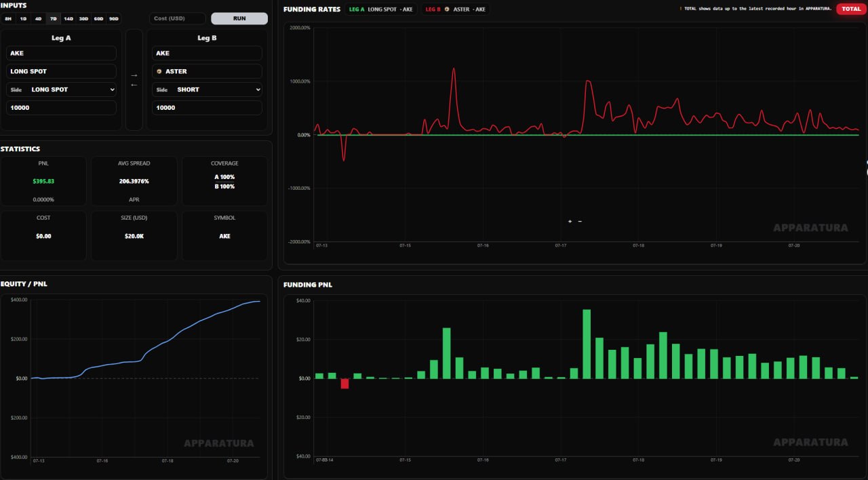The height and width of the screenshot is (480, 868).
Task: Toggle the Leg A Long Spot legend chip
Action: 381,9
